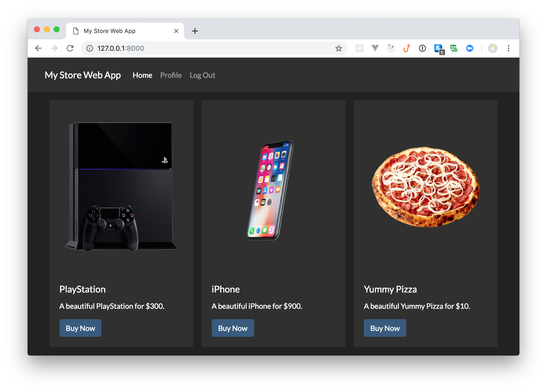Open the green password shield extension
547x392 pixels.
pyautogui.click(x=453, y=48)
